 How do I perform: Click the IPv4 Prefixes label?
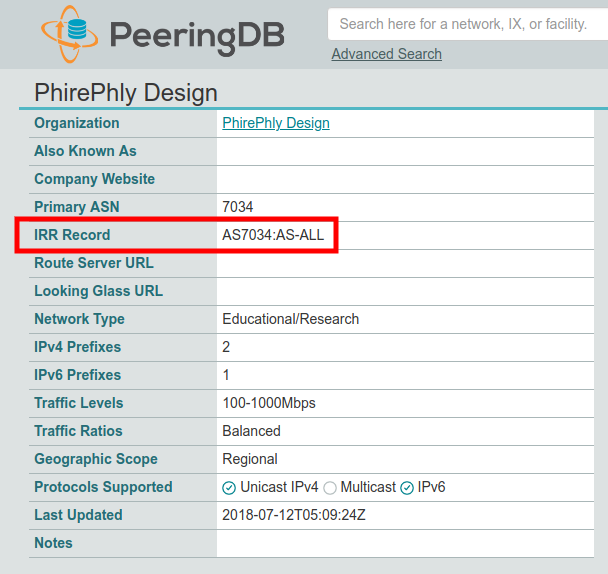click(78, 347)
